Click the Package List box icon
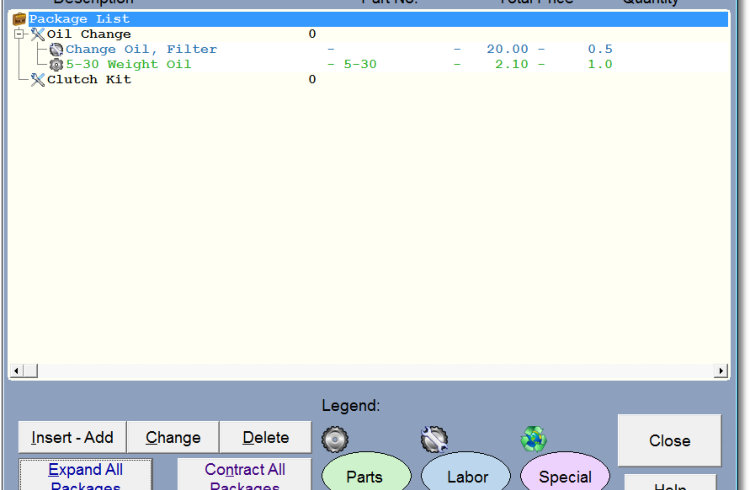The width and height of the screenshot is (750, 490). [19, 19]
